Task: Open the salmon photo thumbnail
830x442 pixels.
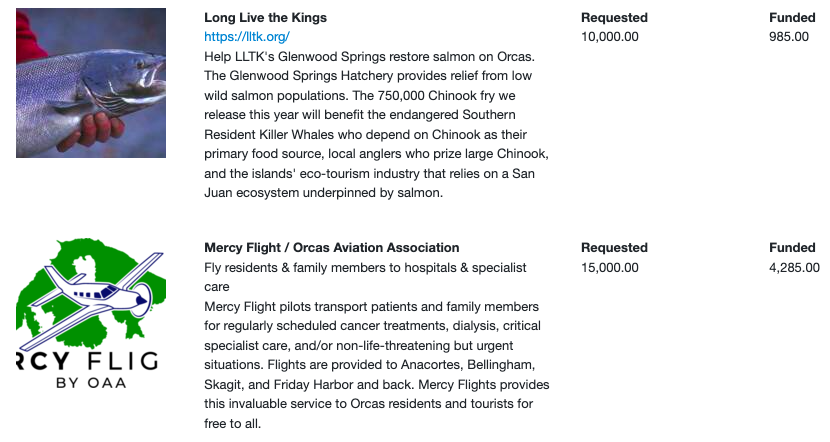Action: (x=91, y=83)
